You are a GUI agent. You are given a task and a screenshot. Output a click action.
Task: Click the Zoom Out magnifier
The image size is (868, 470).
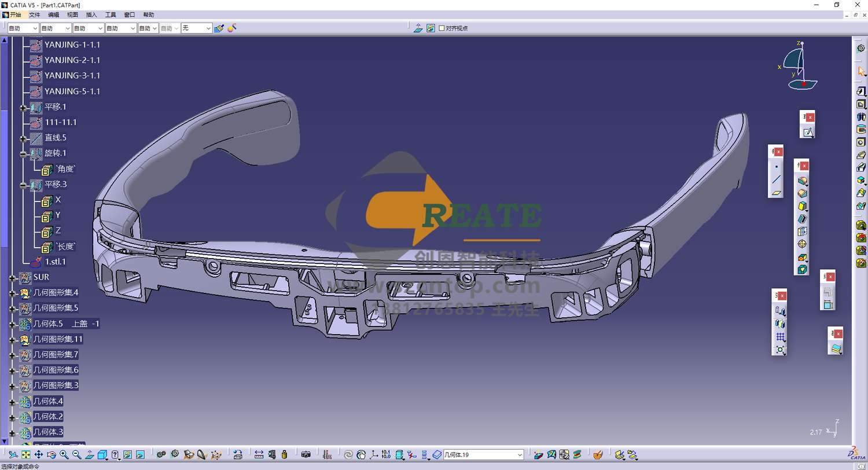coord(77,455)
